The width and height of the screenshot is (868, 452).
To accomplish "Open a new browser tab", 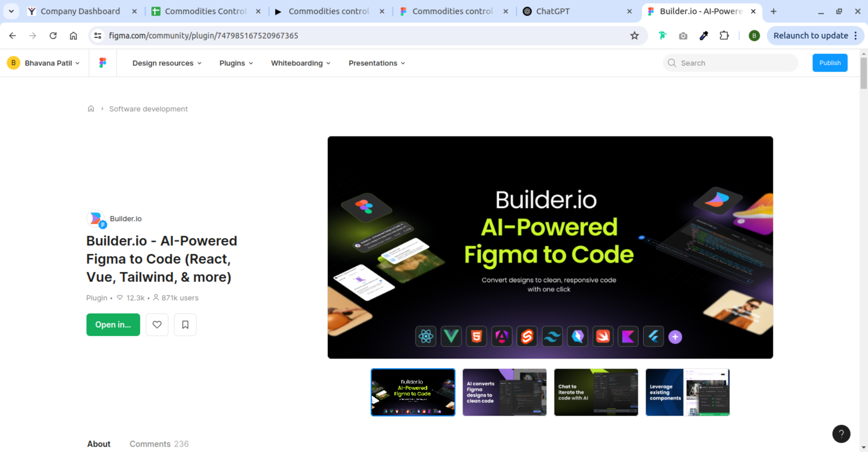I will click(773, 11).
